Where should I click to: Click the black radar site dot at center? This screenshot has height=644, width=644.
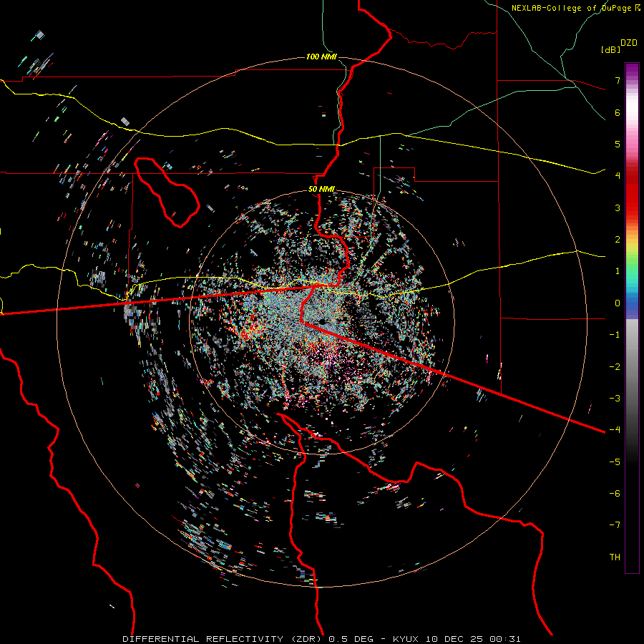pos(323,321)
